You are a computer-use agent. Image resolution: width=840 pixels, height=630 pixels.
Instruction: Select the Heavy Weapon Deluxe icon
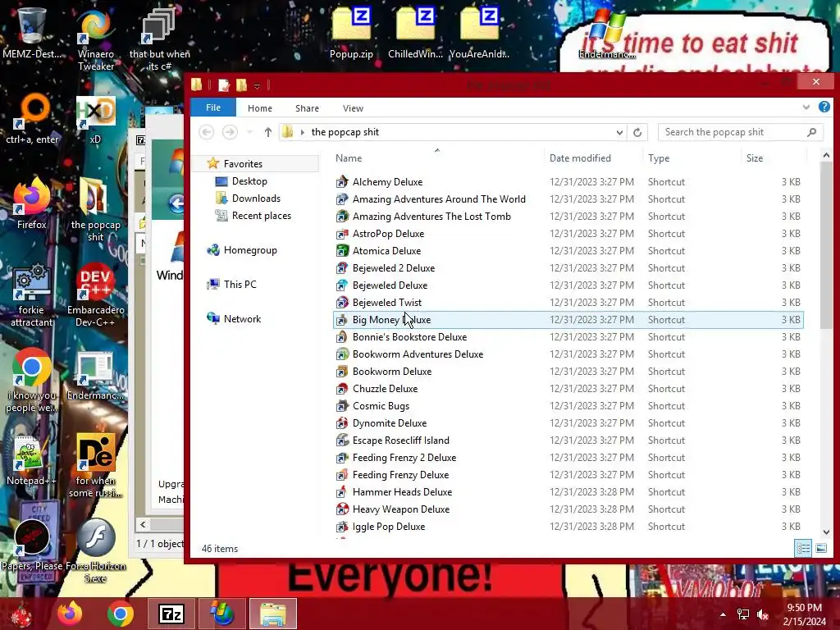[x=342, y=509]
